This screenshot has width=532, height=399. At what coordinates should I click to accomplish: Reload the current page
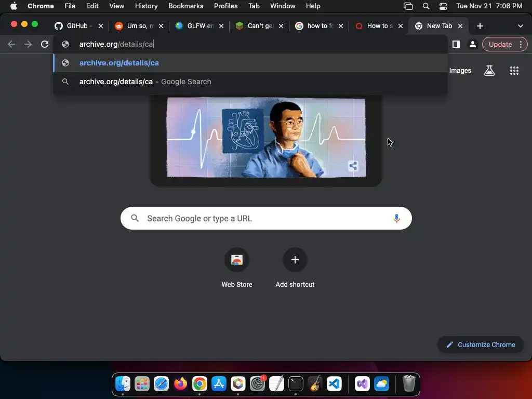(x=45, y=44)
